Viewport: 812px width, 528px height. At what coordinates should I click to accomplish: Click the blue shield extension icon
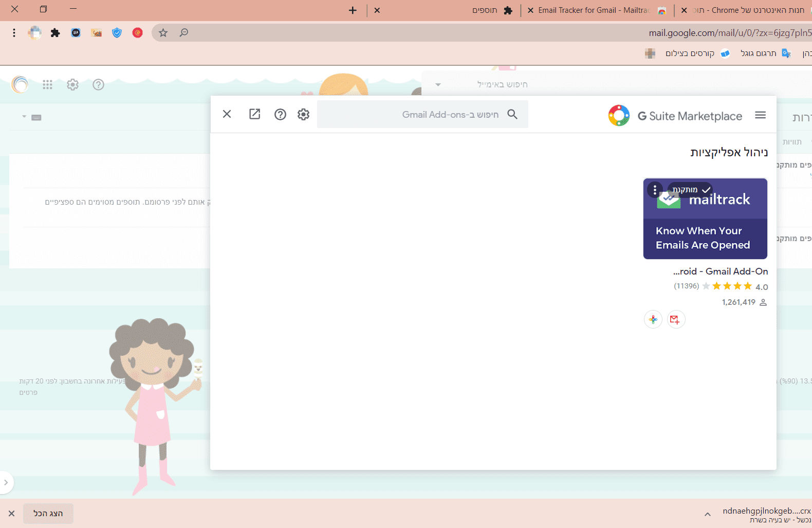tap(117, 33)
